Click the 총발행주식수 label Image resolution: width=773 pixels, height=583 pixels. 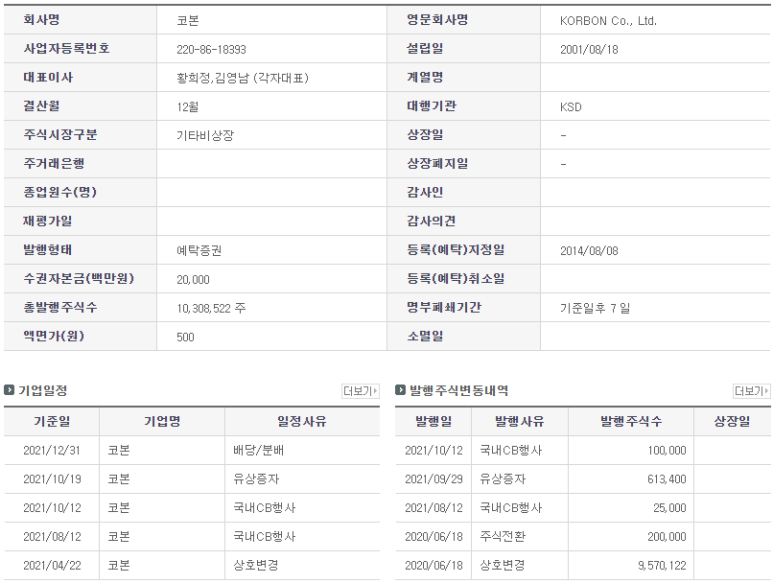[x=60, y=307]
